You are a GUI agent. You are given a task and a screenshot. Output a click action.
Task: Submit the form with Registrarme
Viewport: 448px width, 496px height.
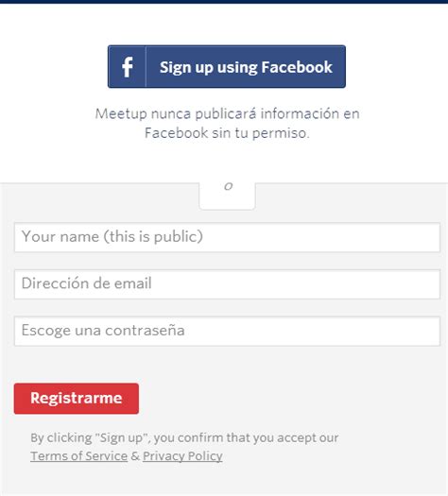pos(77,399)
